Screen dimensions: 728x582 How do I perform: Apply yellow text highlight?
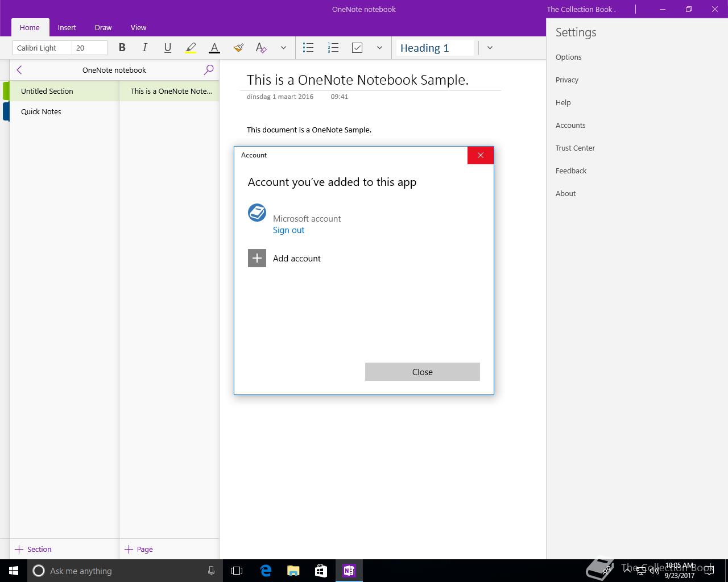click(191, 48)
